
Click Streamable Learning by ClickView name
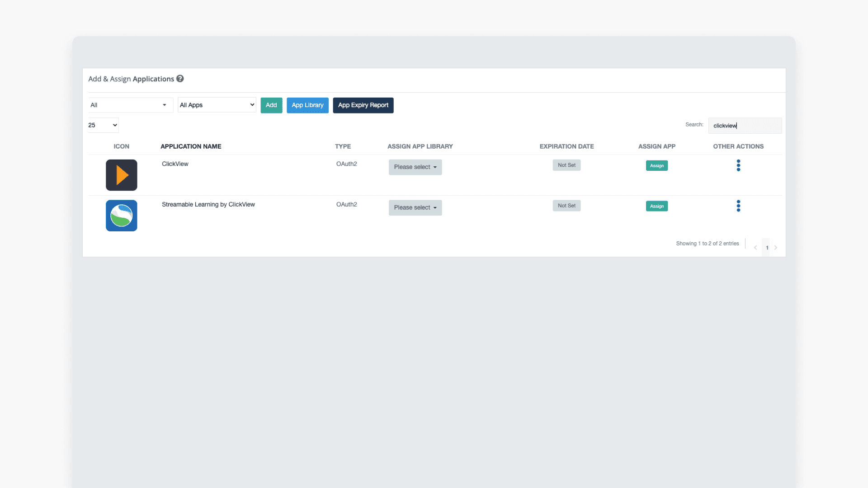pos(208,205)
